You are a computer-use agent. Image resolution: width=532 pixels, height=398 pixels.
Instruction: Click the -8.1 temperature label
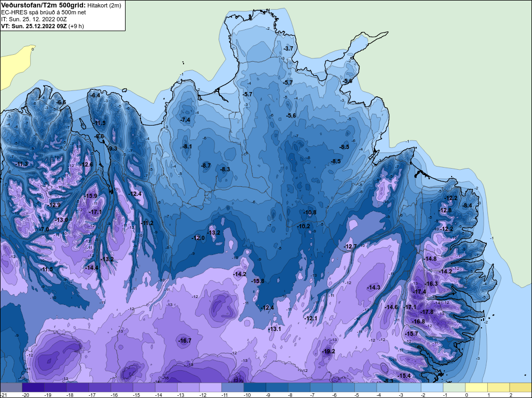click(187, 146)
